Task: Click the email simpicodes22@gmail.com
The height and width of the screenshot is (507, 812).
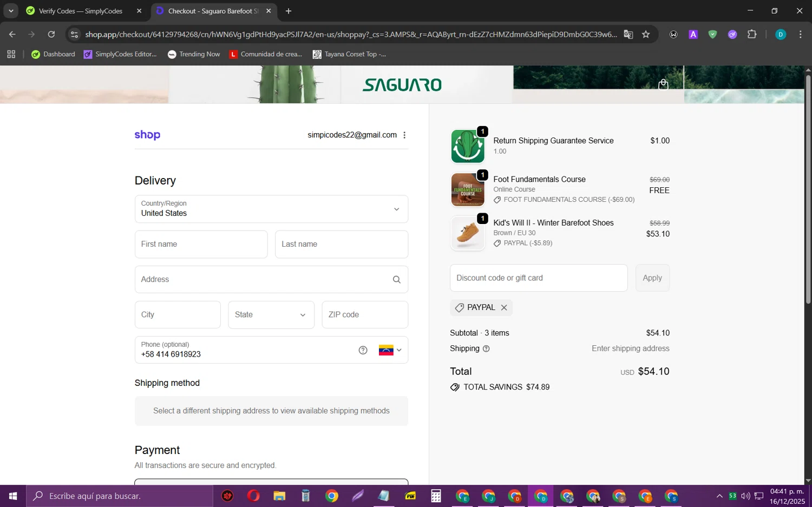Action: click(x=352, y=135)
